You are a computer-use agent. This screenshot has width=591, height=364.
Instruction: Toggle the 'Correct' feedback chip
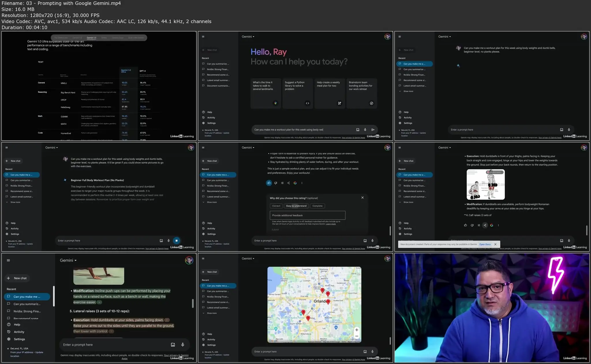pos(276,206)
